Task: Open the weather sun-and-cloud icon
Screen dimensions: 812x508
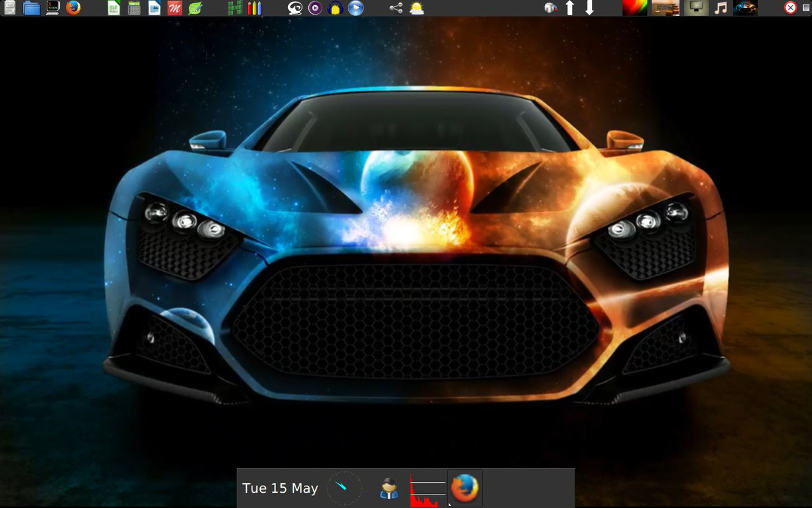Action: (x=417, y=8)
